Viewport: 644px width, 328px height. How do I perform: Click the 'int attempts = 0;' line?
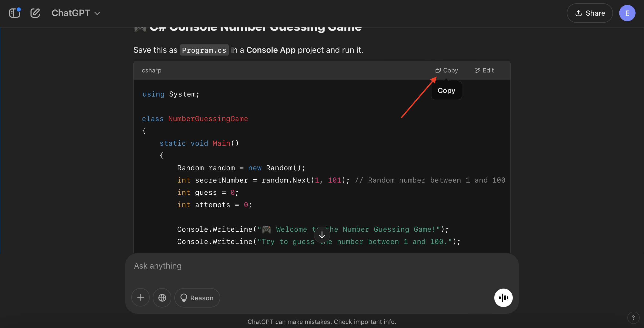pyautogui.click(x=215, y=205)
